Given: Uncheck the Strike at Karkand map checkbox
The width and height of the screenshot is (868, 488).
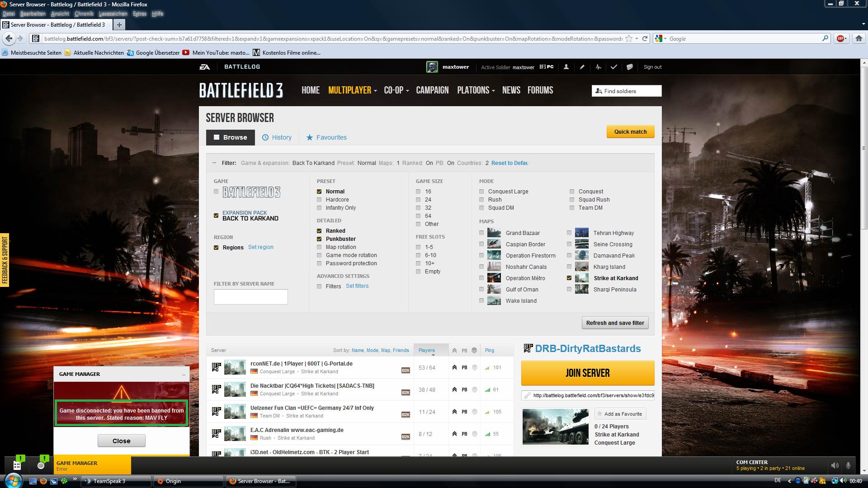Looking at the screenshot, I should pyautogui.click(x=569, y=278).
